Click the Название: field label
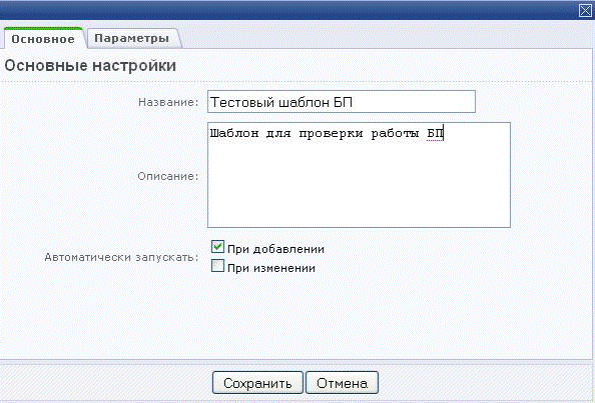The width and height of the screenshot is (595, 403). [x=168, y=102]
